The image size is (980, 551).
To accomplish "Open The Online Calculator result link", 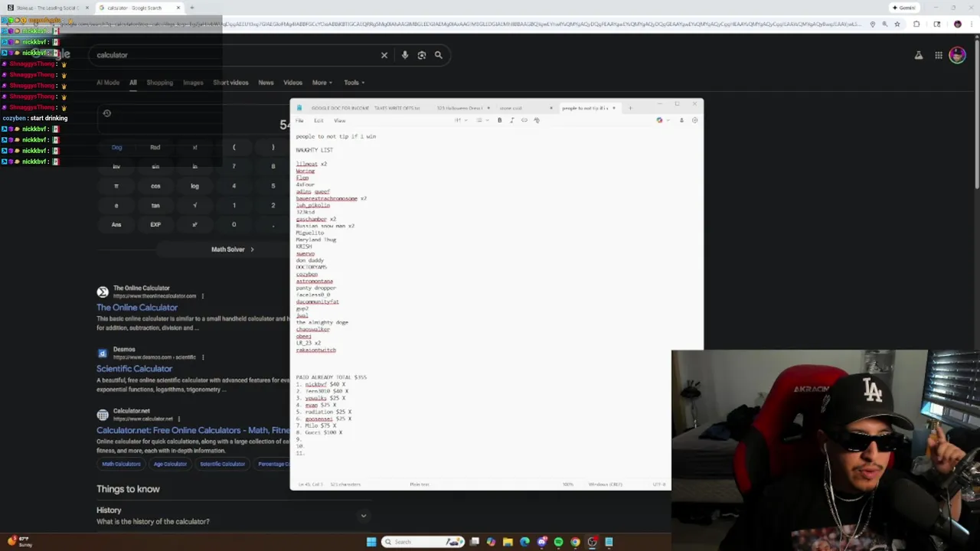I will point(137,308).
